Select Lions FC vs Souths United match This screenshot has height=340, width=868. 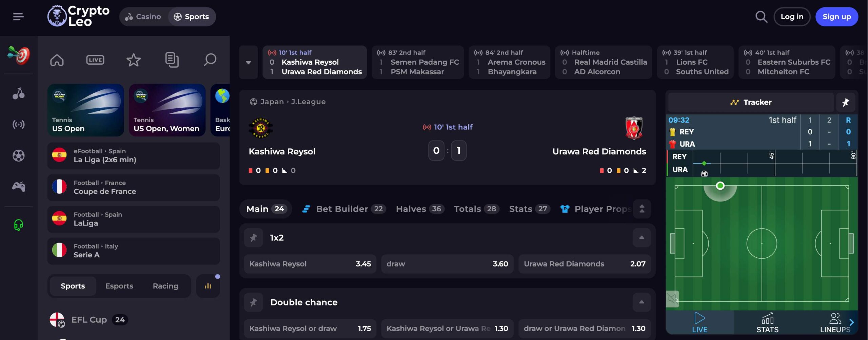click(x=695, y=62)
